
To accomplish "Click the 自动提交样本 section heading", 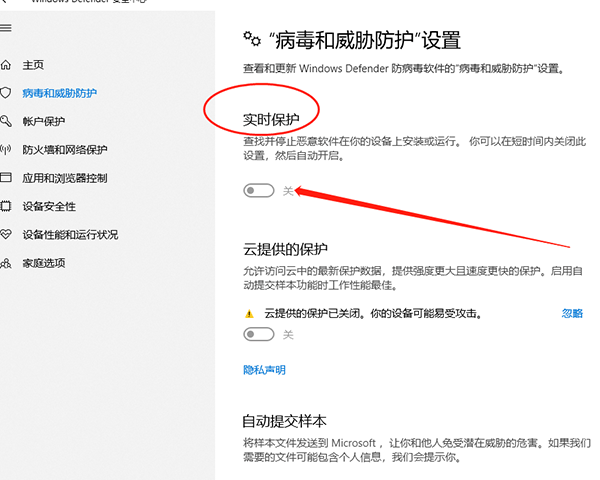I will 285,421.
